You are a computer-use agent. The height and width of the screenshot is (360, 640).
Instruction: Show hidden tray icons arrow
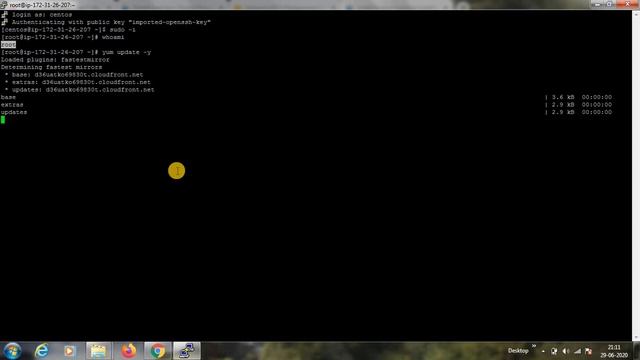tap(543, 351)
